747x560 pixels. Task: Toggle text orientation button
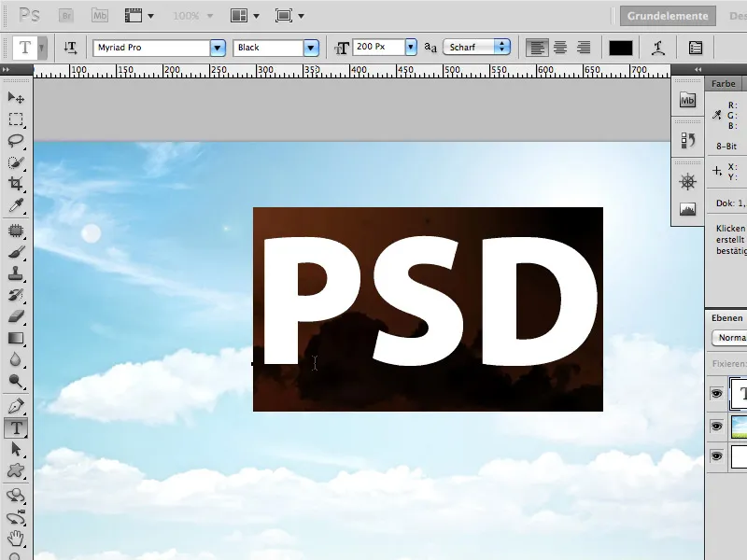pyautogui.click(x=71, y=48)
